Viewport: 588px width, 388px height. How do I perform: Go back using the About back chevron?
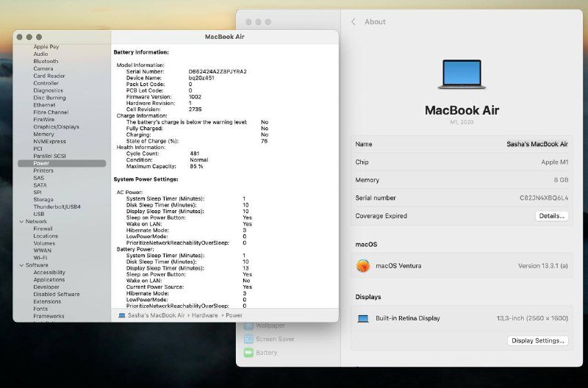point(354,22)
